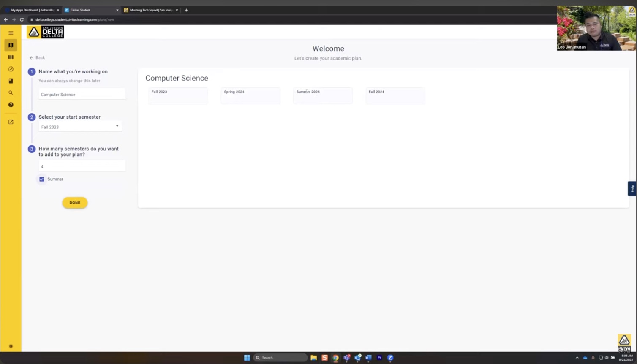Select the plans map icon in sidebar
The image size is (637, 364).
click(x=11, y=45)
